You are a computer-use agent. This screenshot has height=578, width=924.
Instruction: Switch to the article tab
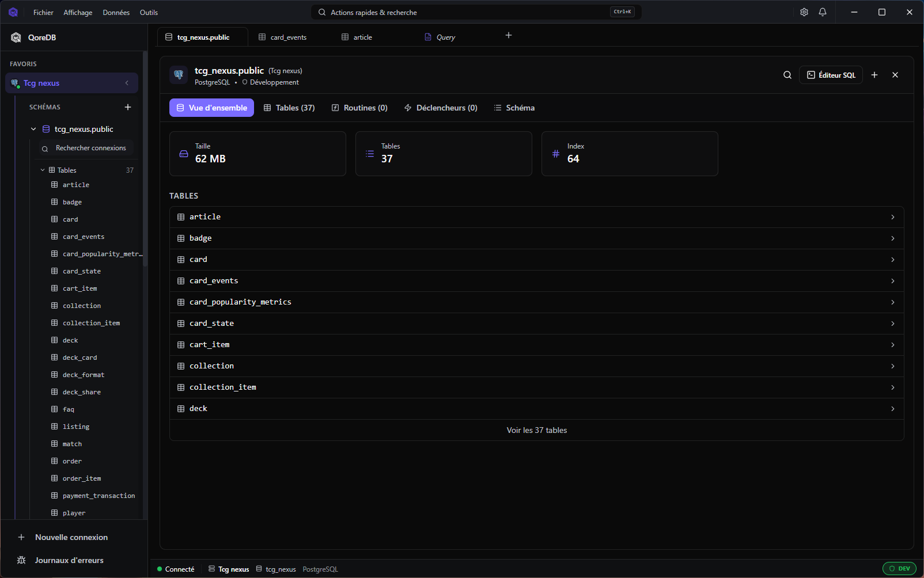[362, 37]
